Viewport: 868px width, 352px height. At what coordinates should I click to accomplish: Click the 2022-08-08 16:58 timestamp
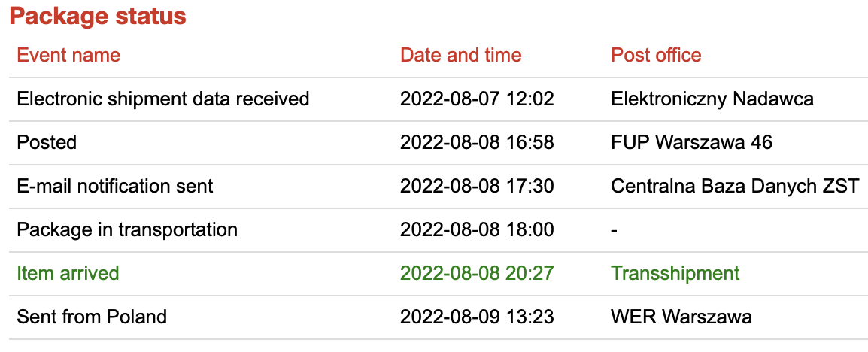(477, 142)
